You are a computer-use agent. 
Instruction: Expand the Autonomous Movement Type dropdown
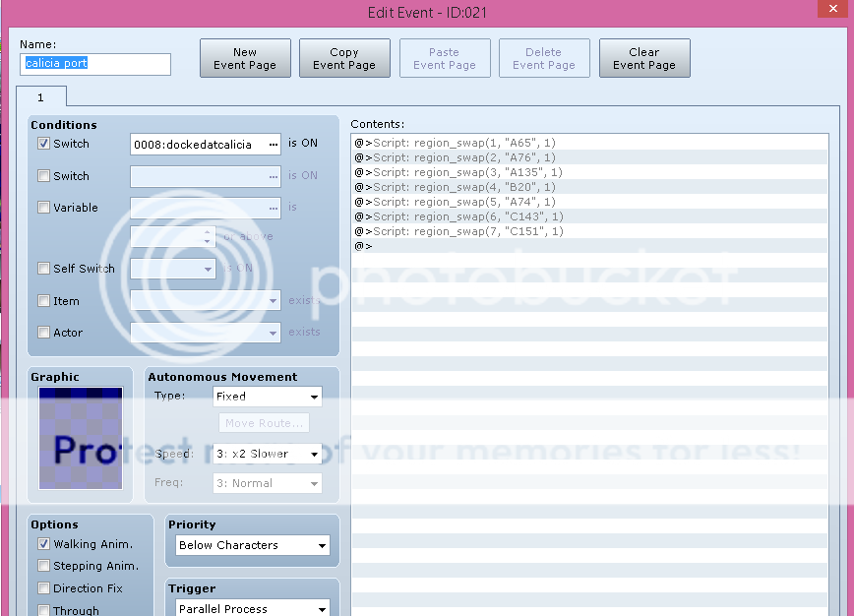[268, 397]
